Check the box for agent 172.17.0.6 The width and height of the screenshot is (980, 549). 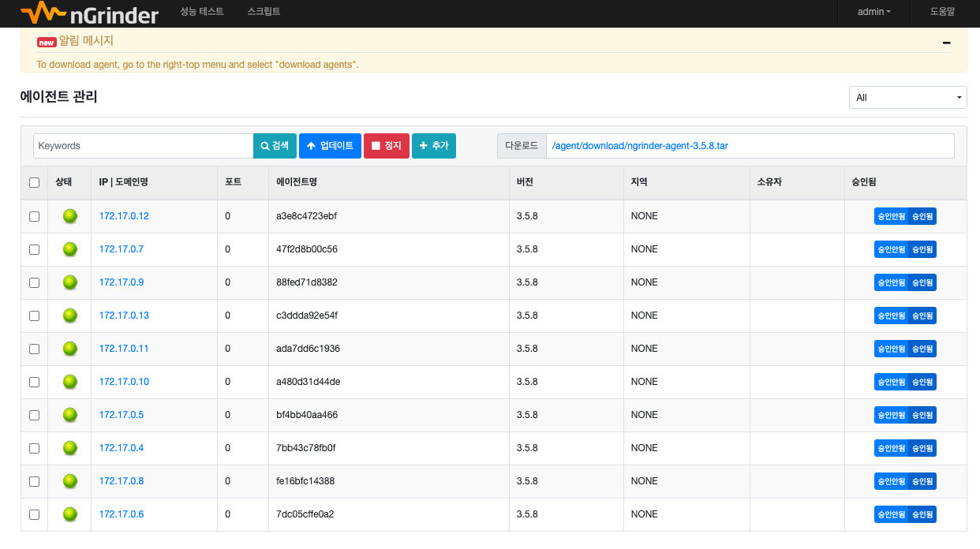point(34,514)
